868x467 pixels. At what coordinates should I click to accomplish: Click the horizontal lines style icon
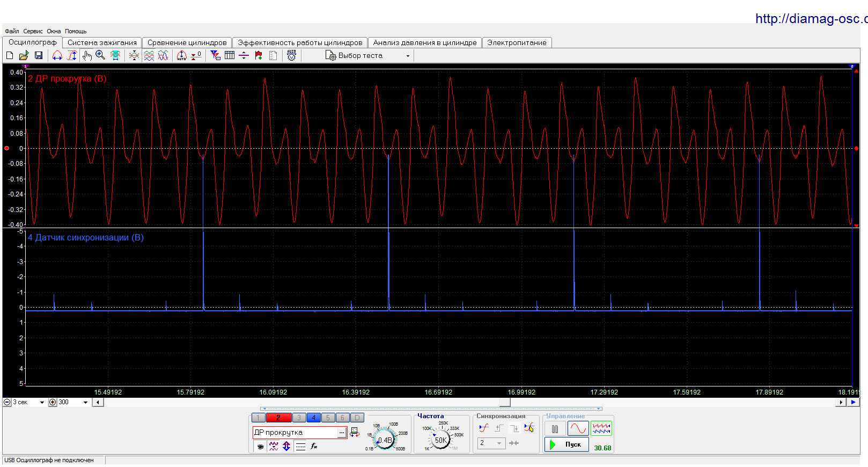300,446
